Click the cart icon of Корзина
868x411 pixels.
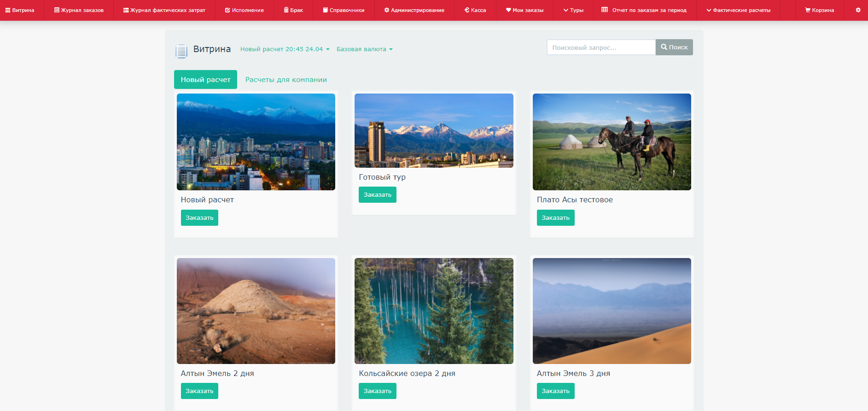(808, 10)
